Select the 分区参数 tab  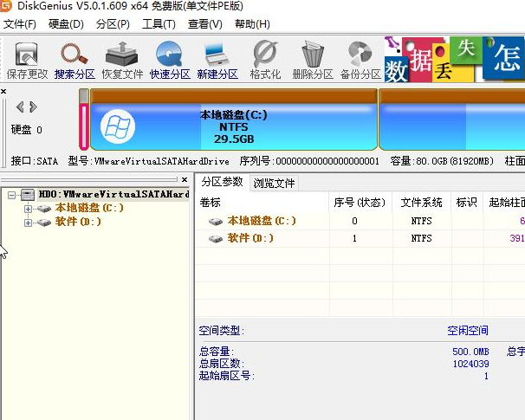click(222, 183)
